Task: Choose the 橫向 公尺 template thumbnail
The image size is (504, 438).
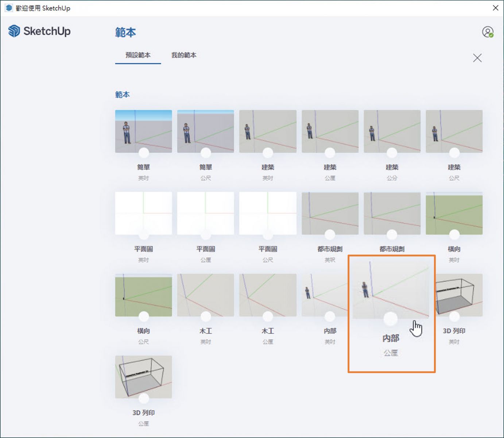Action: tap(144, 295)
